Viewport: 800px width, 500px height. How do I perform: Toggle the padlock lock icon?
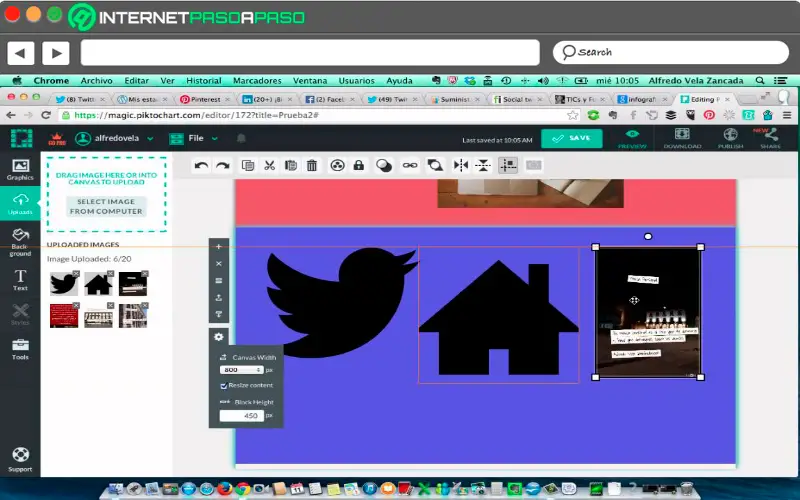[359, 165]
